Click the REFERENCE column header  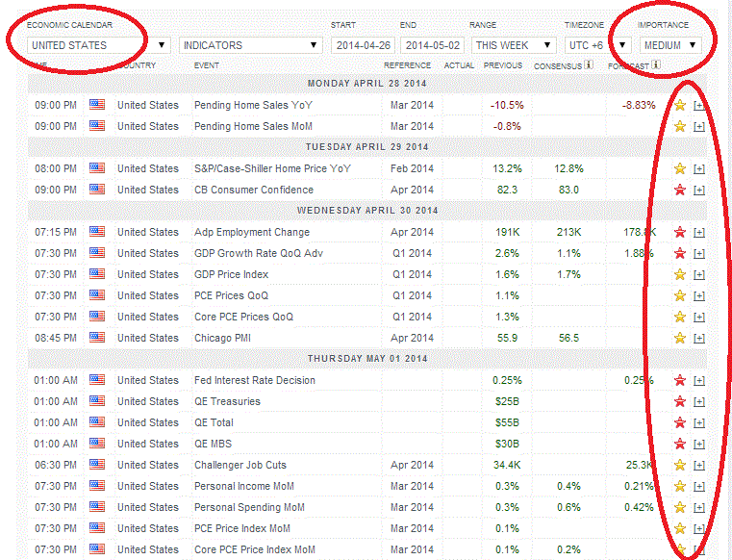point(407,65)
